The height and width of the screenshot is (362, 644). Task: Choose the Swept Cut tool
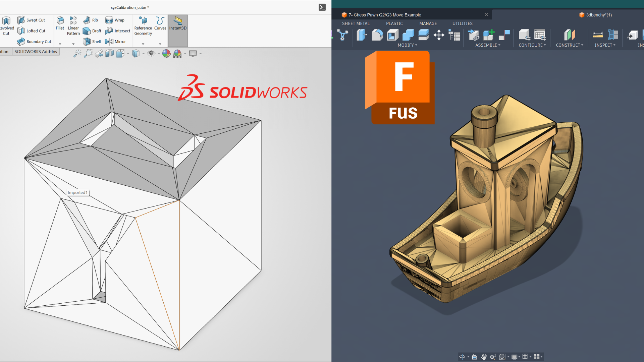pos(31,20)
